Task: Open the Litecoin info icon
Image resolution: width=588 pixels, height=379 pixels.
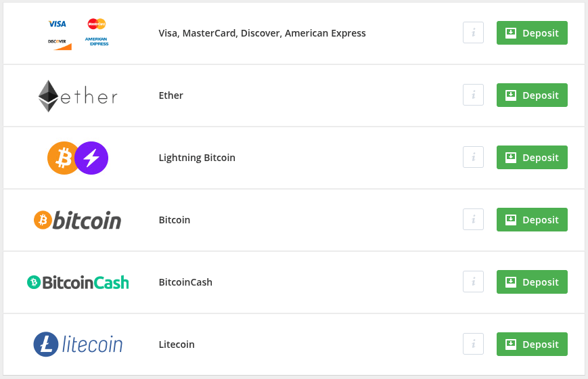Action: click(x=473, y=344)
